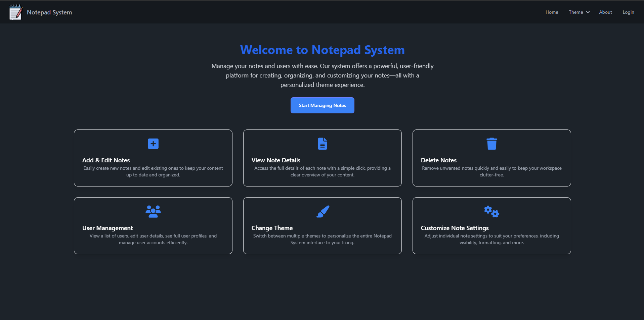Click the plus icon on Add & Edit Notes card
644x320 pixels.
pyautogui.click(x=153, y=144)
